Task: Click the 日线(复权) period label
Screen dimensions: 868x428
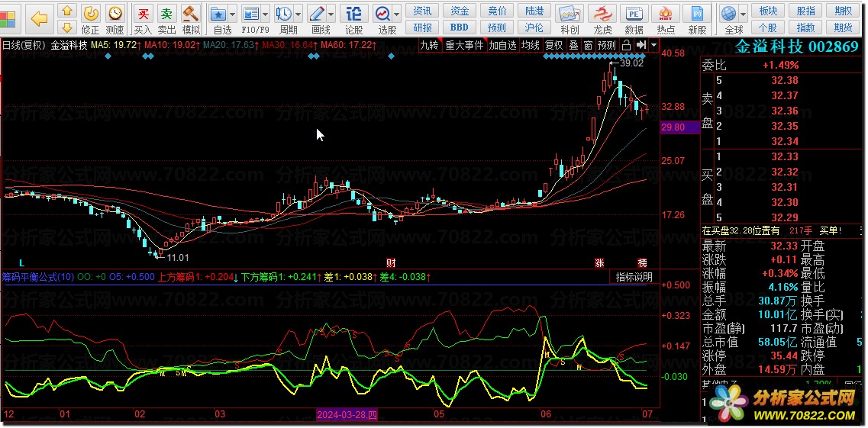Action: tap(24, 45)
